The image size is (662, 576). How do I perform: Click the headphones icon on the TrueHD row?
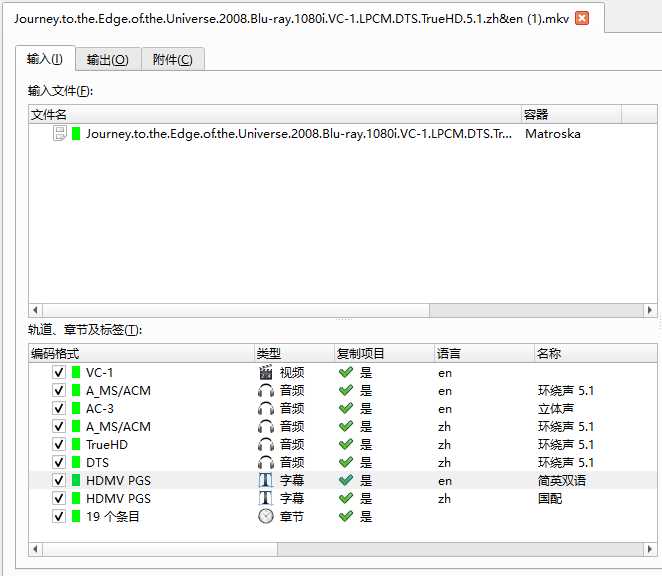266,444
